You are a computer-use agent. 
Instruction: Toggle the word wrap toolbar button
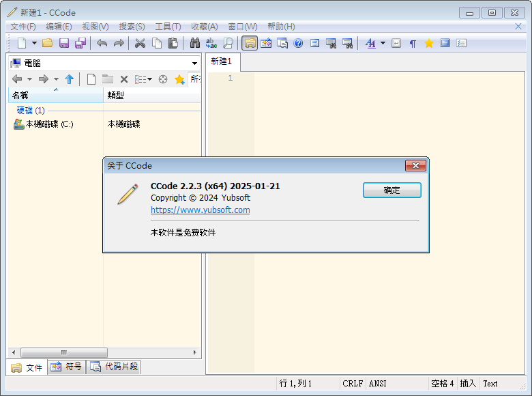tap(396, 43)
